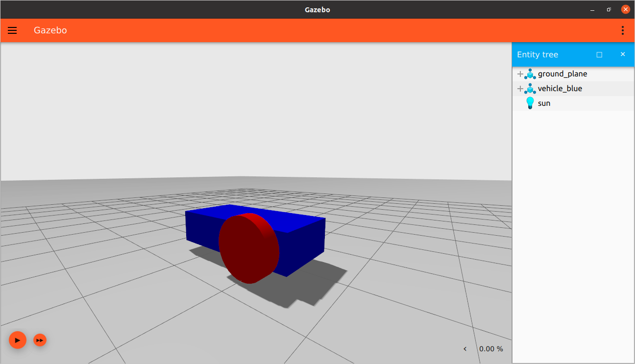Close the Entity tree panel

623,54
